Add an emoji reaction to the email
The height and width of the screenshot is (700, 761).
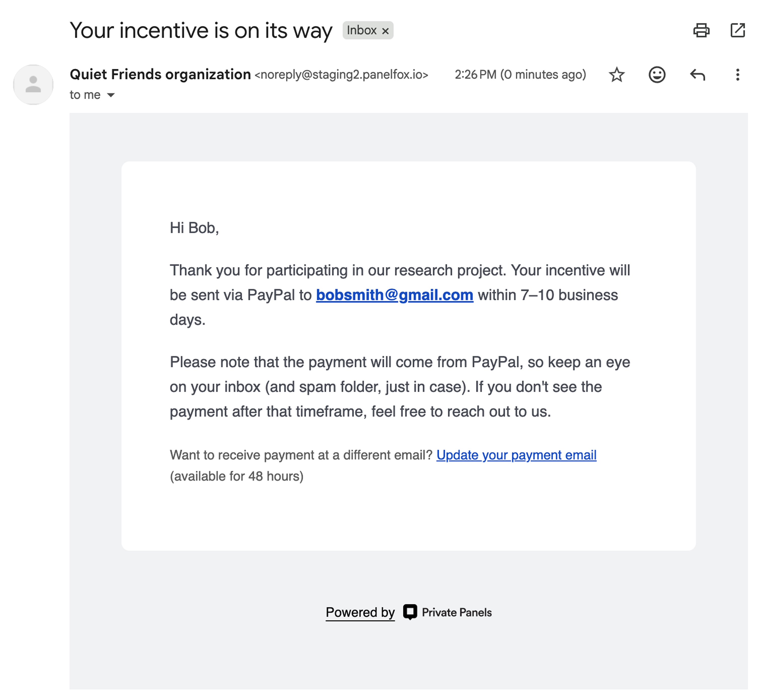[657, 75]
